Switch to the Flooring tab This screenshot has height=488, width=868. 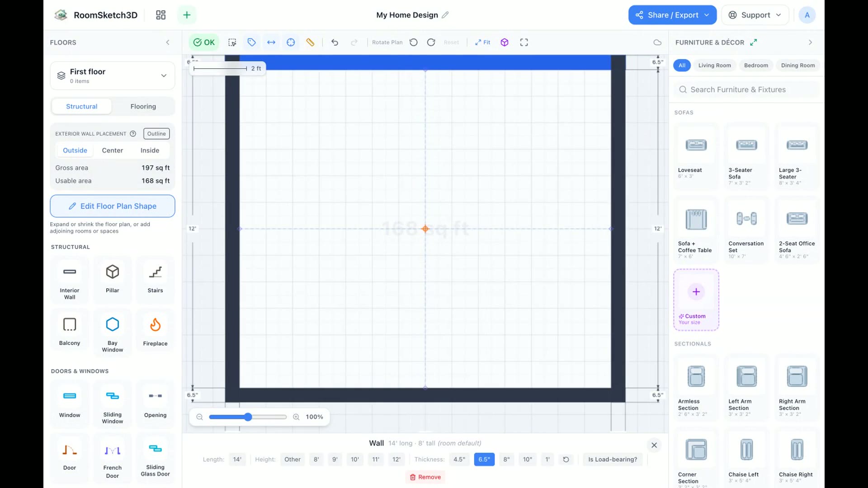click(x=143, y=106)
